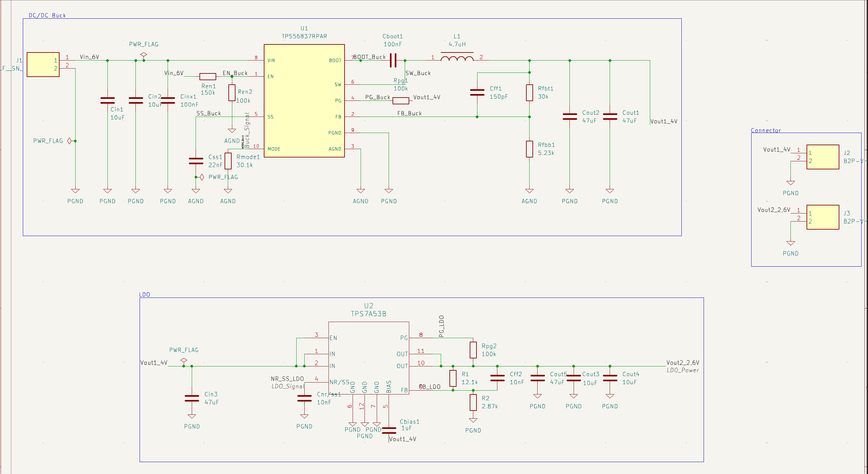Click the 'Connector' section title text
This screenshot has width=868, height=474.
coord(766,130)
